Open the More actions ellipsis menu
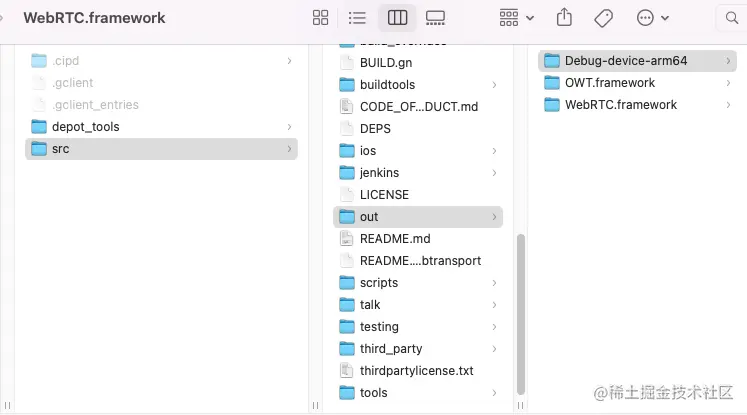The image size is (747, 415). pyautogui.click(x=653, y=18)
